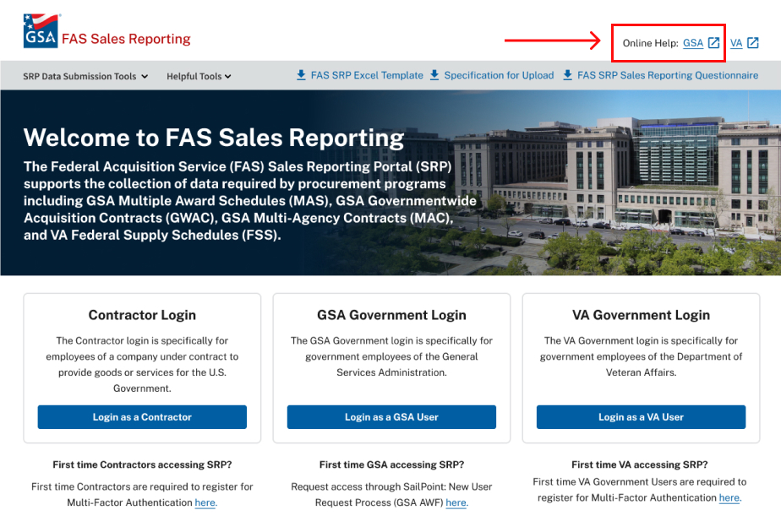Open the GSA online help link
The width and height of the screenshot is (781, 532).
[x=693, y=43]
